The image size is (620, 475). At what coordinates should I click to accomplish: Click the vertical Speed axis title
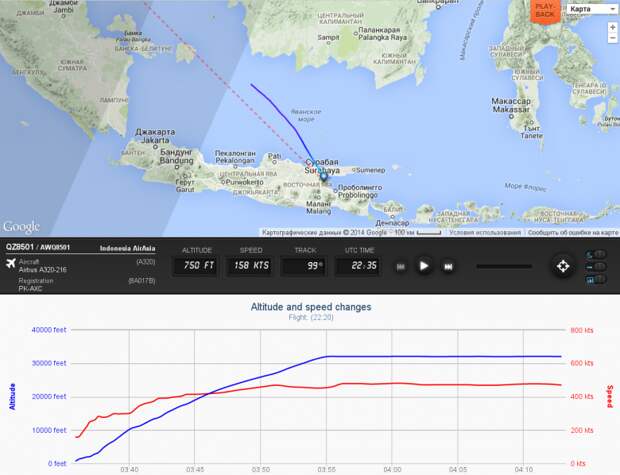tap(610, 396)
